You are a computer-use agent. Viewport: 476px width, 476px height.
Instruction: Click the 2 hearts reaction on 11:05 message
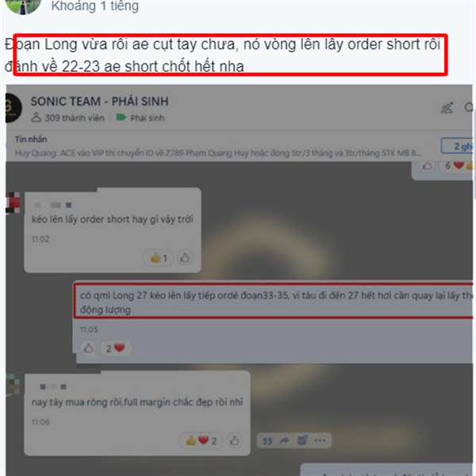tap(115, 348)
